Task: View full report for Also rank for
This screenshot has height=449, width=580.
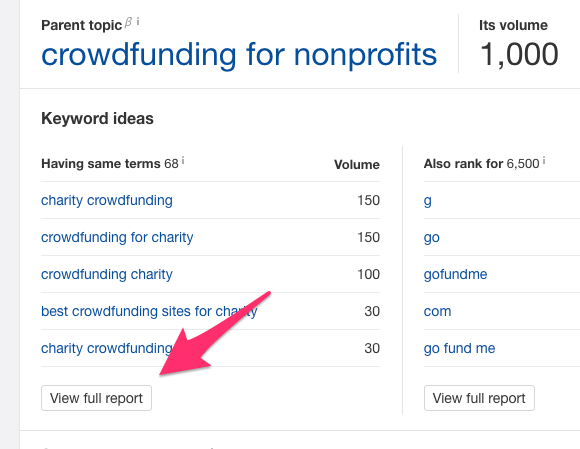Action: click(x=479, y=398)
